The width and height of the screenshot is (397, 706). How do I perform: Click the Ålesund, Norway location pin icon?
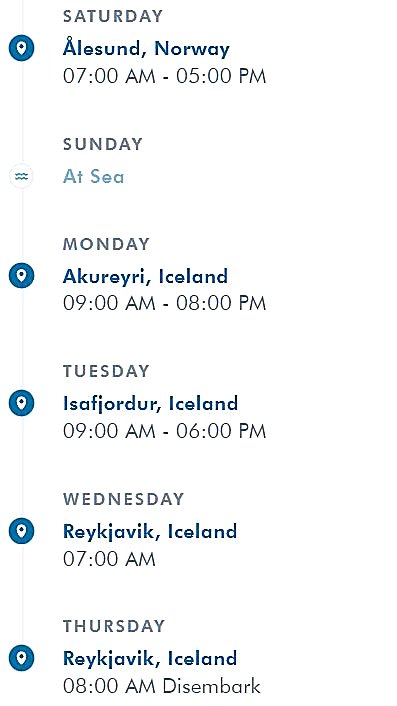[x=21, y=48]
